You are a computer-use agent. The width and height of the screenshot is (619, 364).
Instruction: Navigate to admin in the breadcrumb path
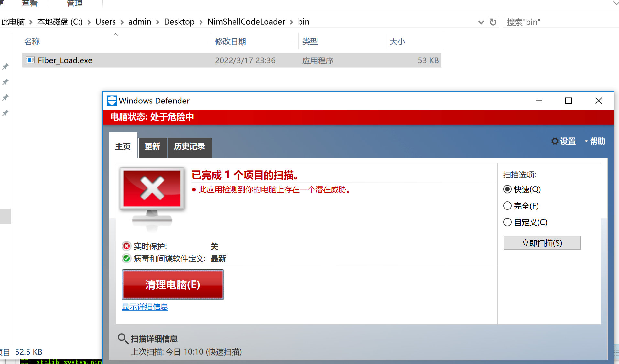click(140, 22)
